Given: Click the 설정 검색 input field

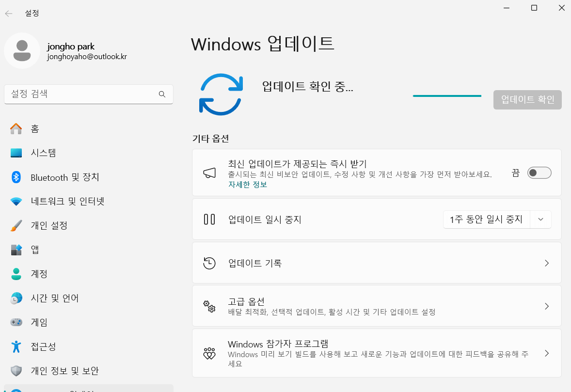Looking at the screenshot, I should pos(89,94).
